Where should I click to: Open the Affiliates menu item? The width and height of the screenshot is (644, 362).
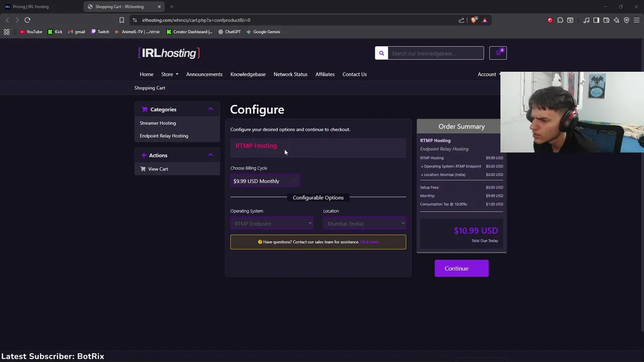pyautogui.click(x=325, y=74)
